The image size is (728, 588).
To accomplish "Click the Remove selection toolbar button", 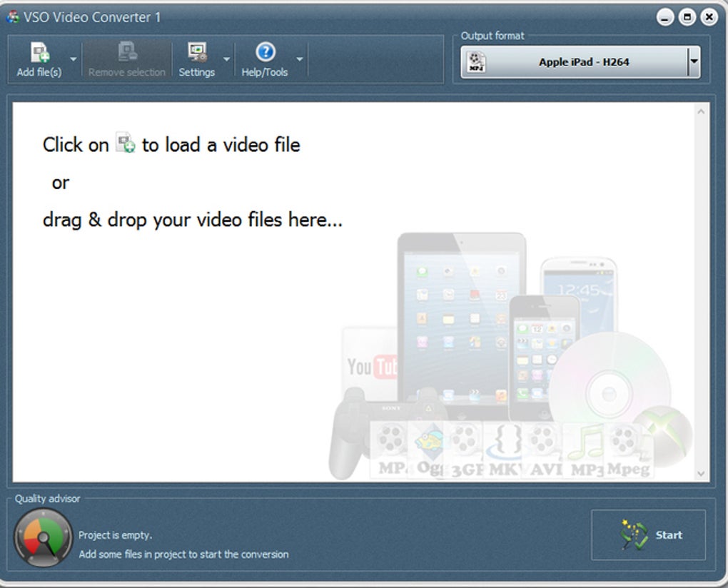I will 127,59.
